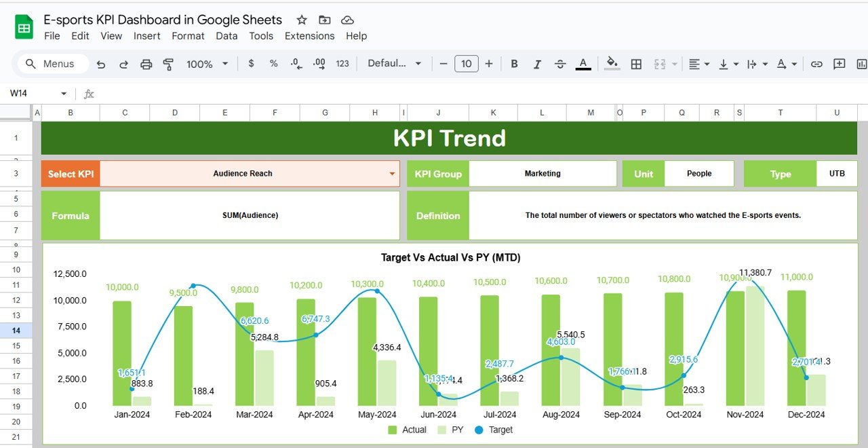Decrease decimal places
Screen dimensions: 868x448
pyautogui.click(x=296, y=63)
